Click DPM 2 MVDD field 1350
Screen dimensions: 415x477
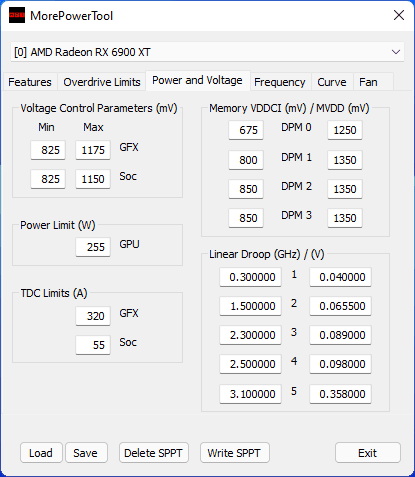pos(345,189)
